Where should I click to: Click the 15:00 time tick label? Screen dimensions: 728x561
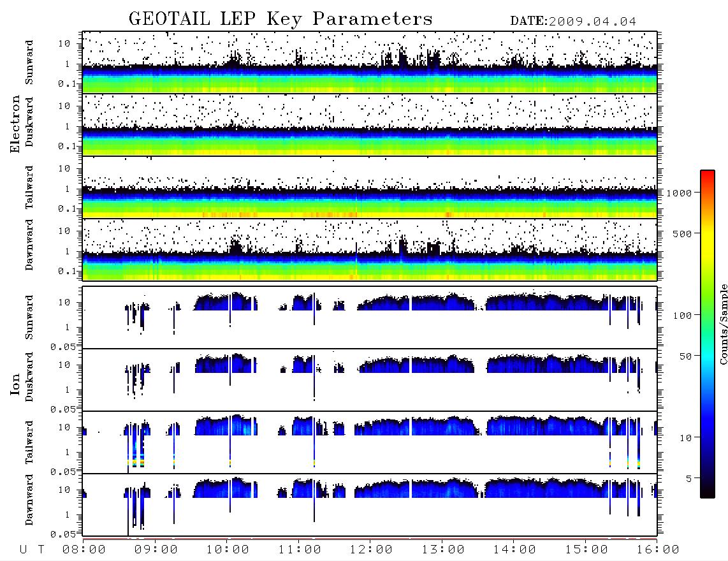587,550
